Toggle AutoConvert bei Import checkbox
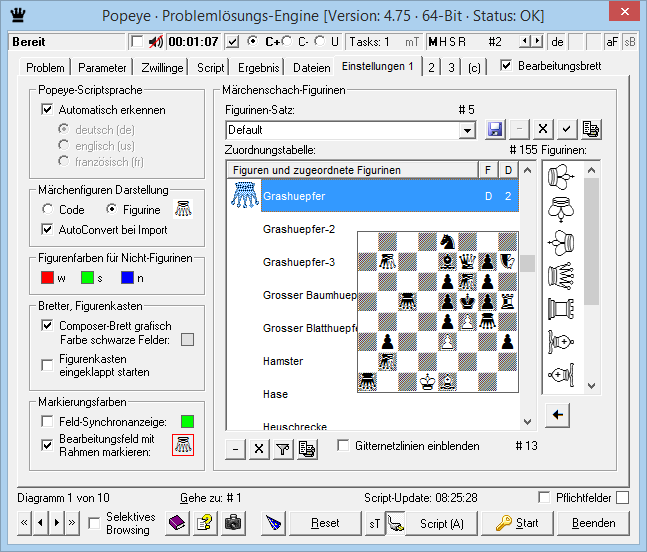Image resolution: width=647 pixels, height=552 pixels. 47,229
